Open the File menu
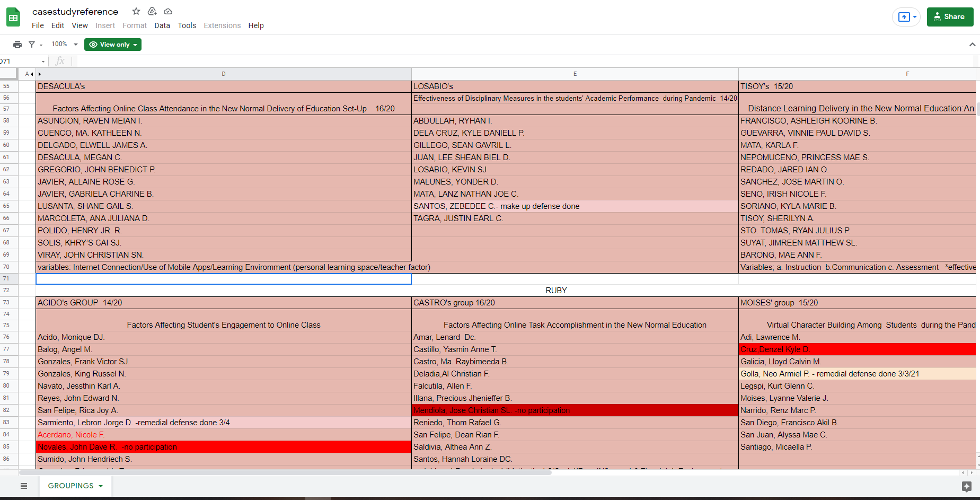 [38, 25]
